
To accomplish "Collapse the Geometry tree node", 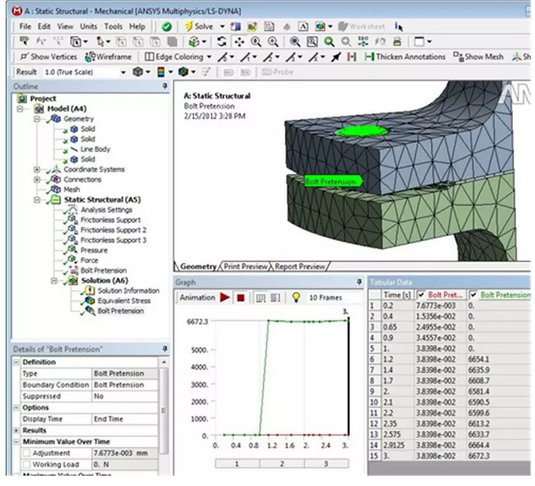I will point(37,119).
